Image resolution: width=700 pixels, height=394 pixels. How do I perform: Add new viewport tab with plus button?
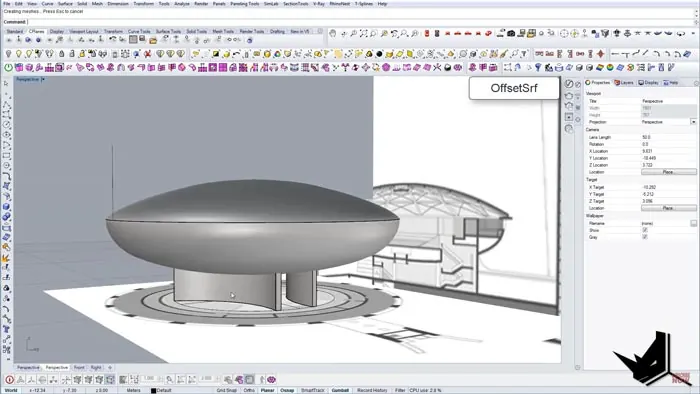(x=110, y=367)
